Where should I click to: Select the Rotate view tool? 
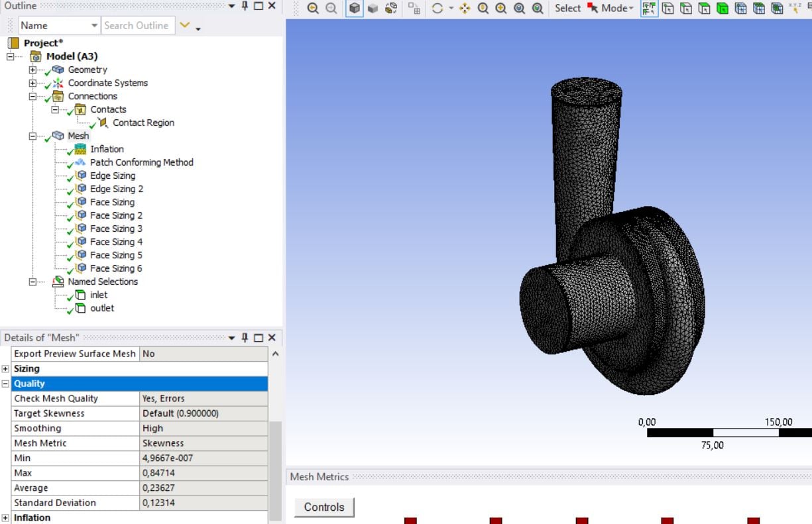(x=437, y=8)
